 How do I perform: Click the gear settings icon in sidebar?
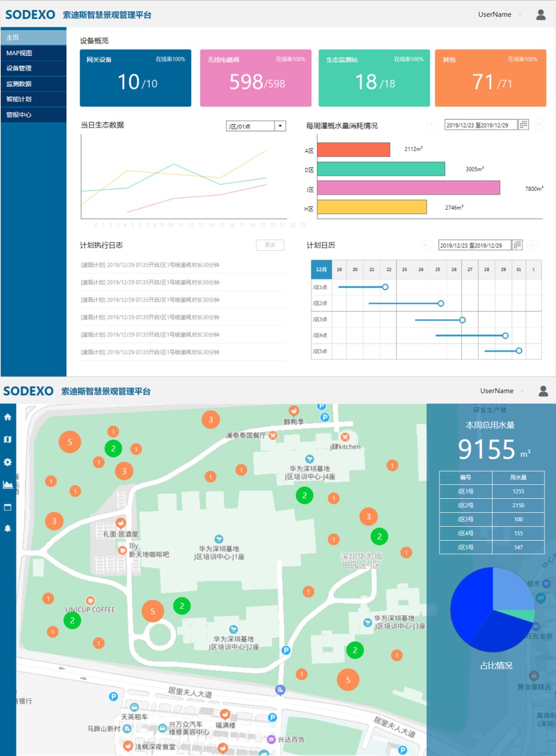[x=7, y=462]
